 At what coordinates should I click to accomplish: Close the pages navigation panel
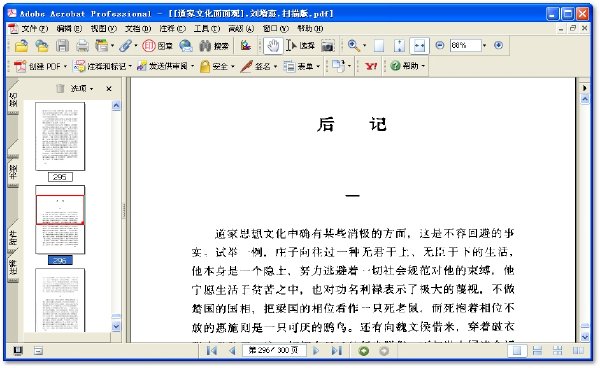tap(109, 89)
